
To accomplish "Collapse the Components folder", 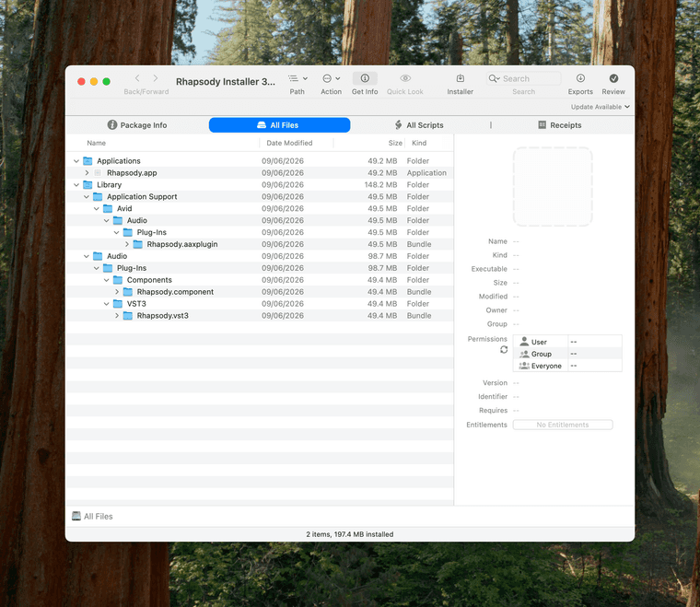I will (106, 280).
